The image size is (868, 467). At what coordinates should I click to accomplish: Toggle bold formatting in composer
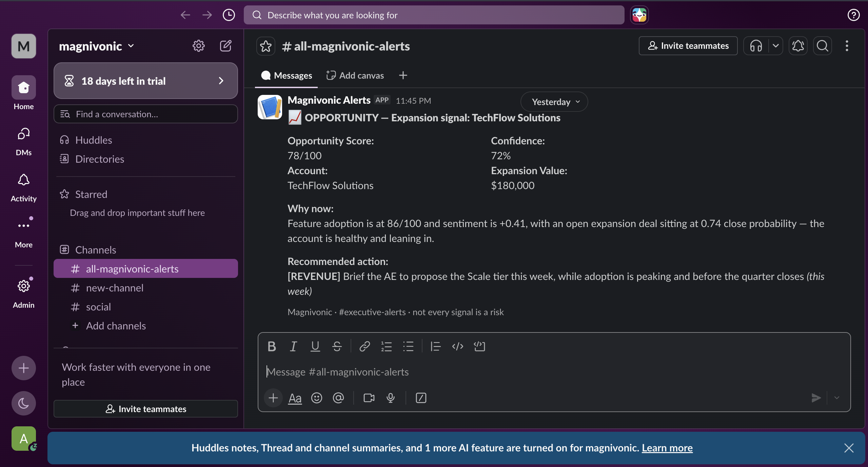(x=272, y=346)
